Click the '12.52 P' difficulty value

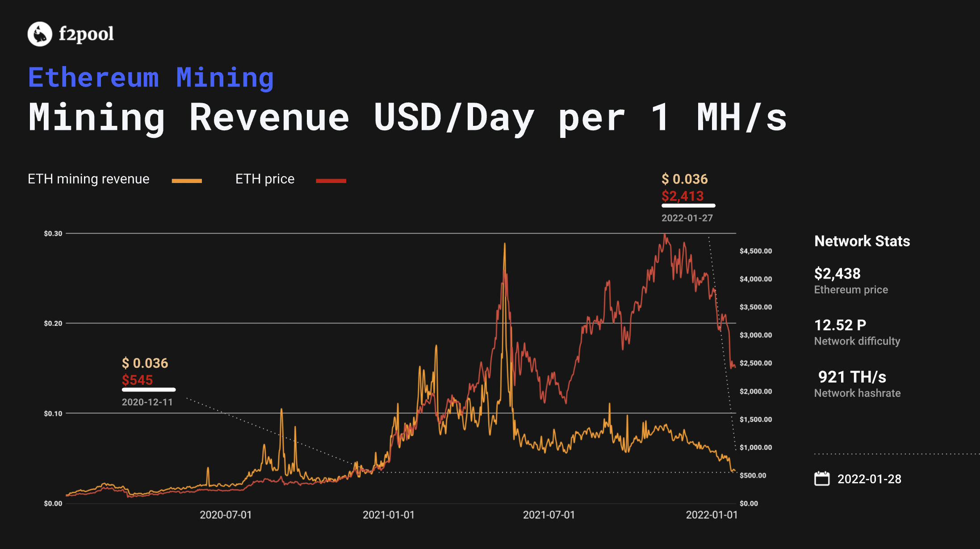pos(840,325)
